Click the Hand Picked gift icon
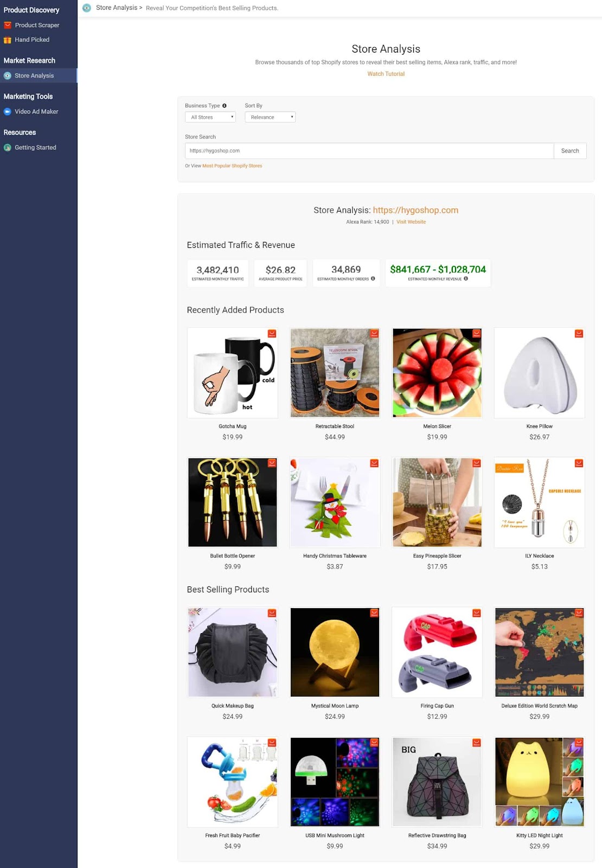602x868 pixels. point(8,40)
